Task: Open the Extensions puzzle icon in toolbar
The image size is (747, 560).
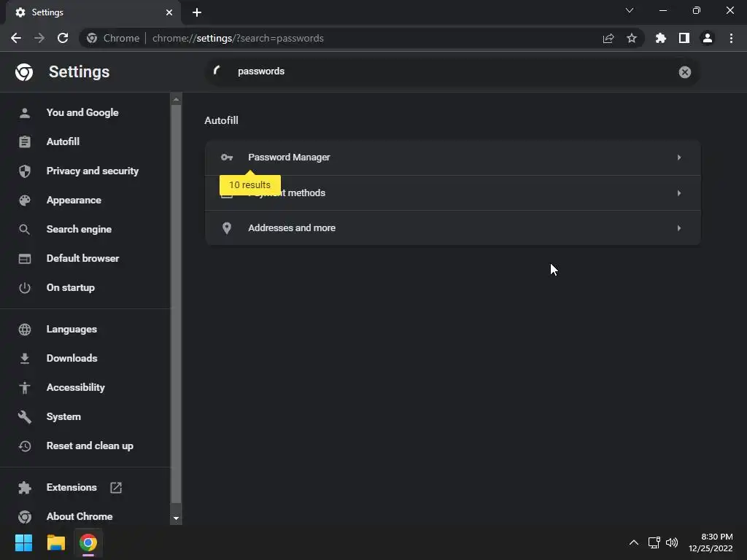Action: click(661, 38)
